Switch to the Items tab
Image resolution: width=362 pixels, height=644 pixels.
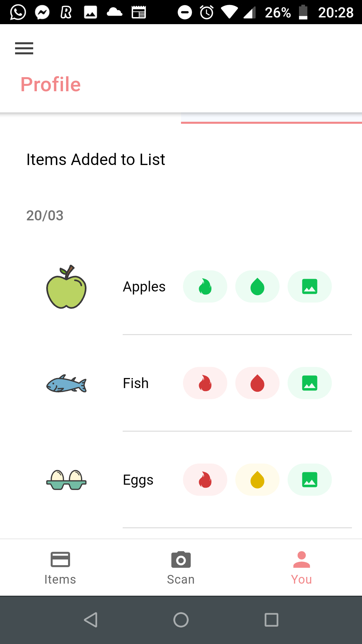[60, 568]
